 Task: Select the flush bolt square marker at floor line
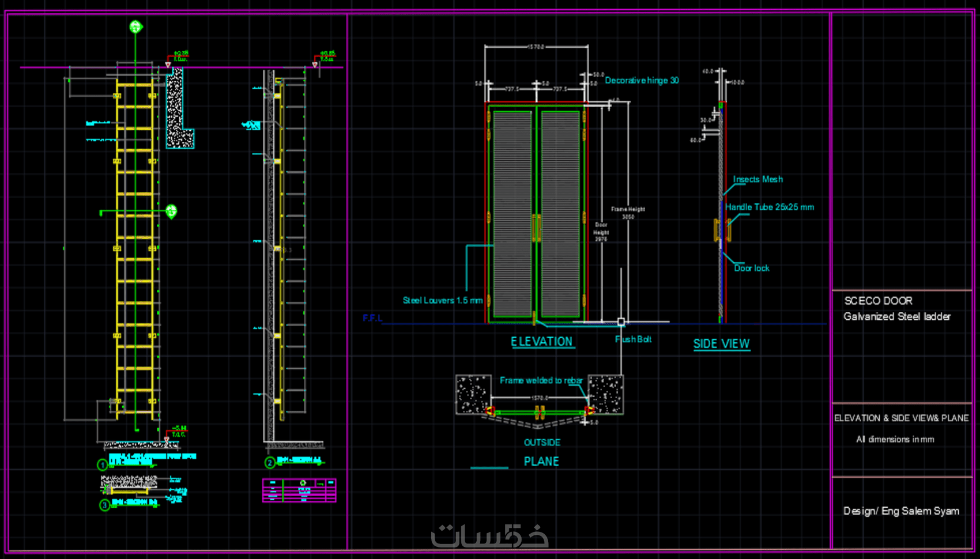click(x=621, y=322)
